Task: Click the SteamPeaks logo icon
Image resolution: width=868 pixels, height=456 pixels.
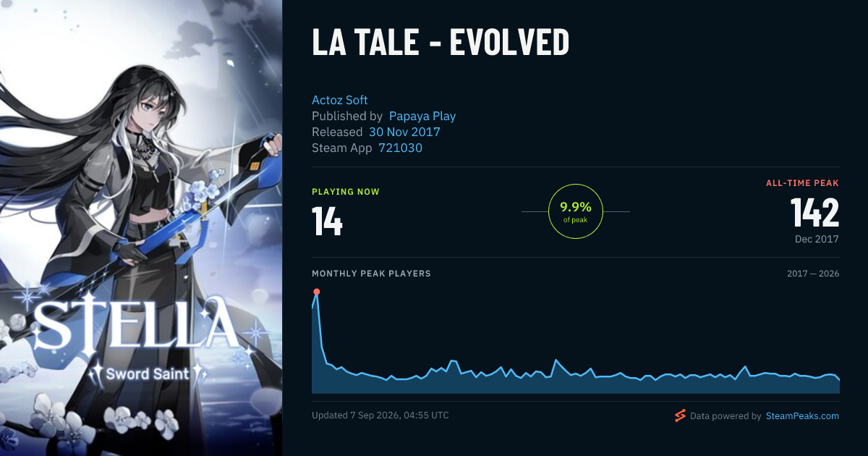Action: point(680,415)
